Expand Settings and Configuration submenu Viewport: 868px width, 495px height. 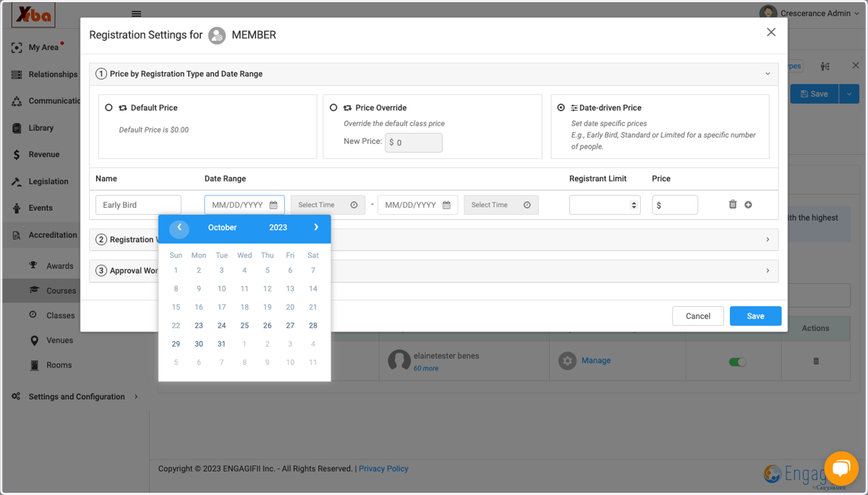point(136,397)
